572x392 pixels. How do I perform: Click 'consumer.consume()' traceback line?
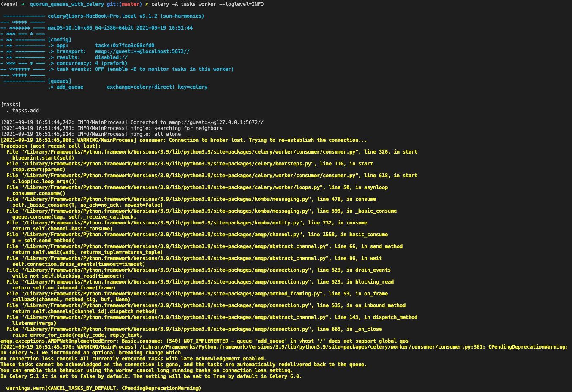click(x=39, y=193)
